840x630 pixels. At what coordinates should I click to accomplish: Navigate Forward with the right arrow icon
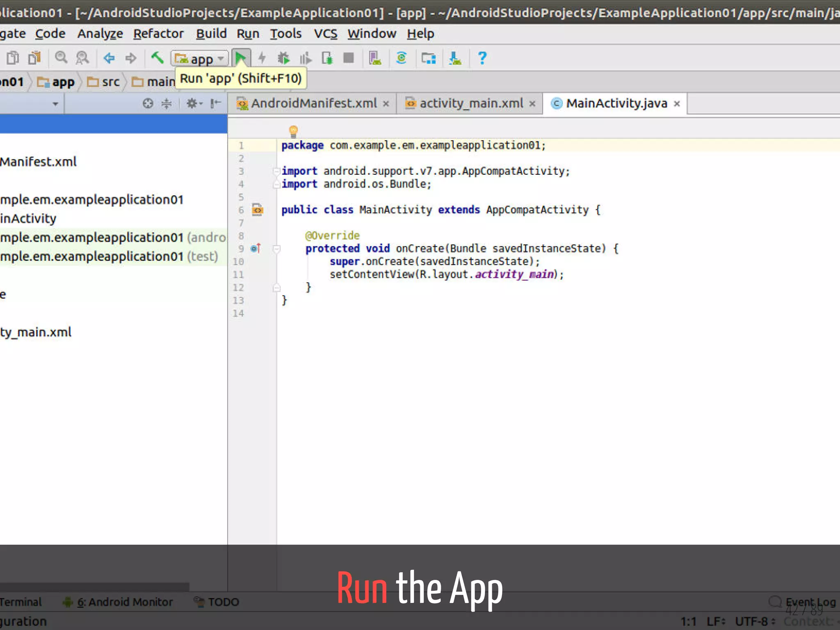coord(131,58)
